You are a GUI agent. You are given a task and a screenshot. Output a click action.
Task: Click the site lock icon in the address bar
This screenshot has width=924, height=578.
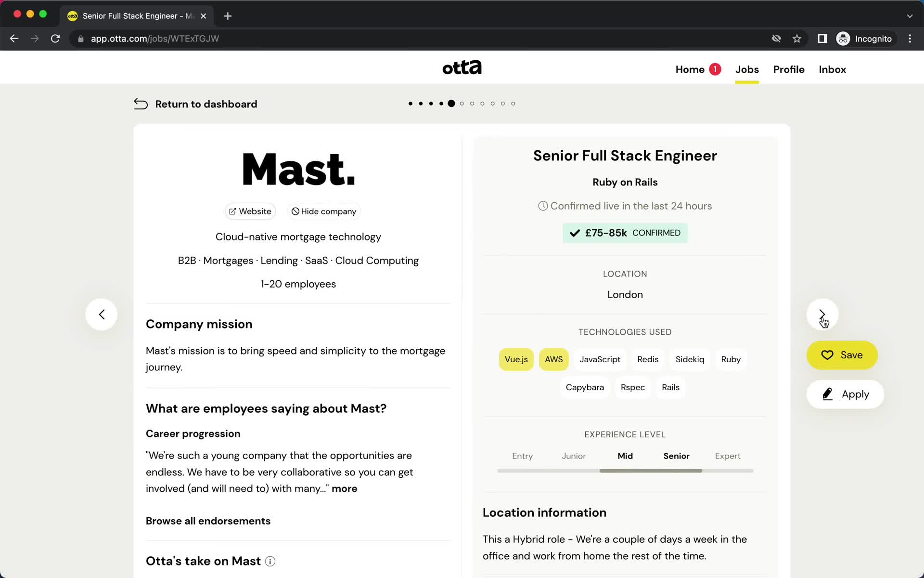[x=81, y=39]
